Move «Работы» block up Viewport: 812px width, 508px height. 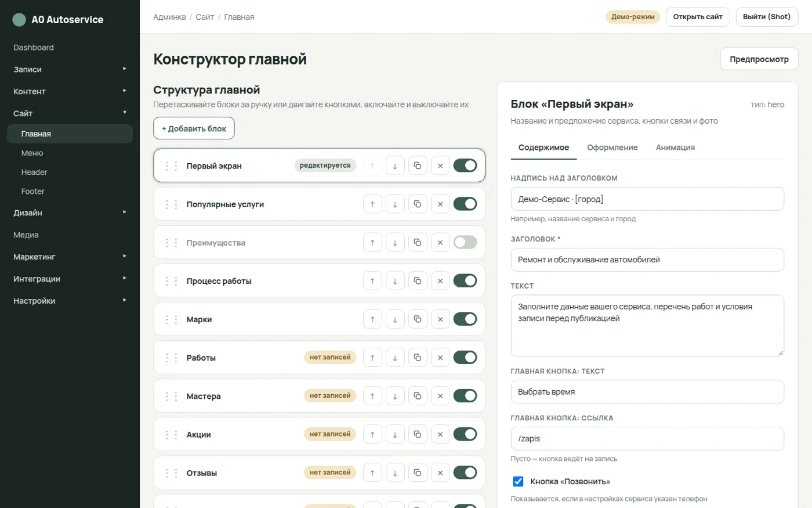point(372,358)
